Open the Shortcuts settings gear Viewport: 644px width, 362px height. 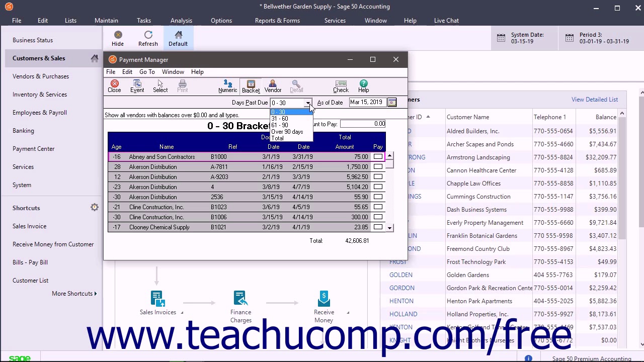tap(94, 208)
